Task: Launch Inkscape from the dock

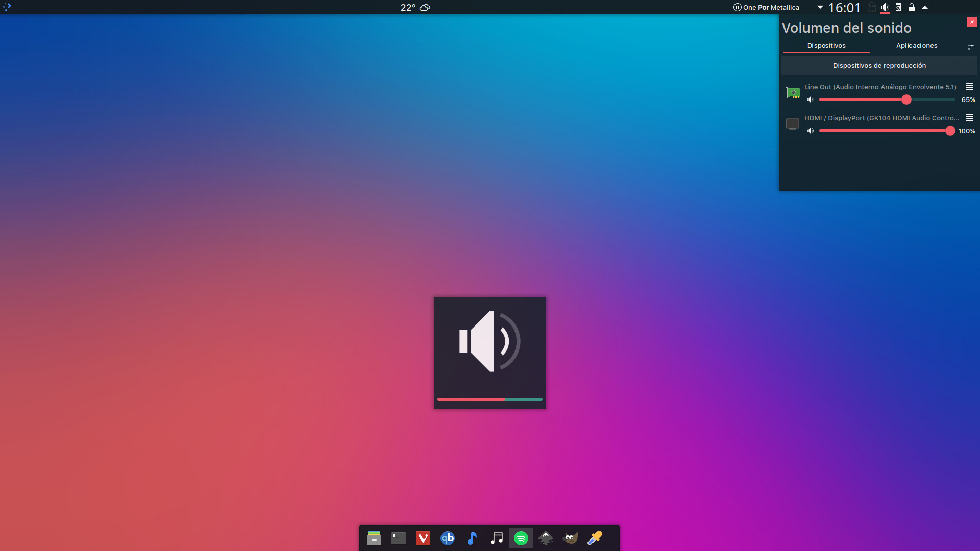Action: pyautogui.click(x=546, y=538)
